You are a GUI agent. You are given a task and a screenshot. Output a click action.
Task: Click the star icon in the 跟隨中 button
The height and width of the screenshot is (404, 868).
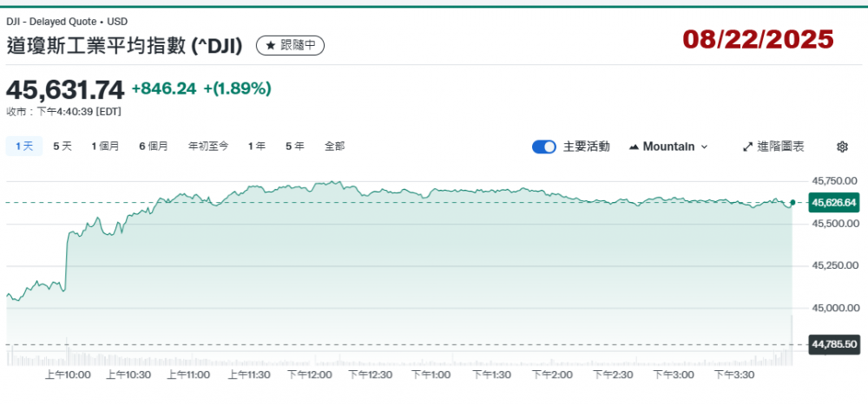click(270, 46)
